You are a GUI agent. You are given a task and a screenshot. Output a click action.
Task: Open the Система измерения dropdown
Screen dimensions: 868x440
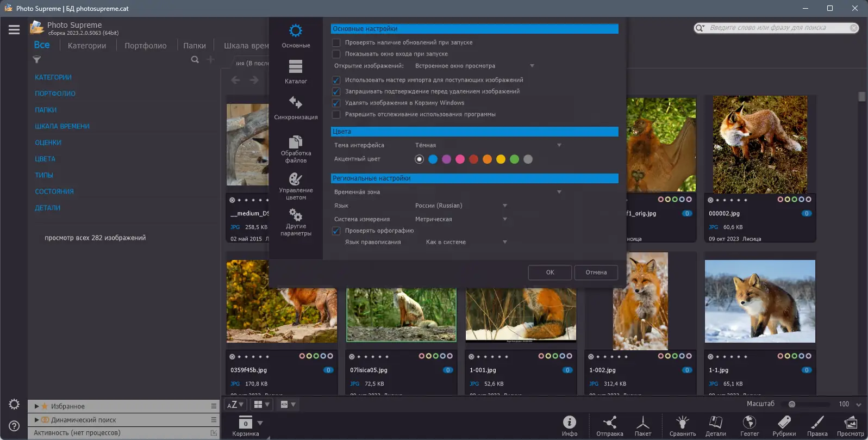click(461, 219)
